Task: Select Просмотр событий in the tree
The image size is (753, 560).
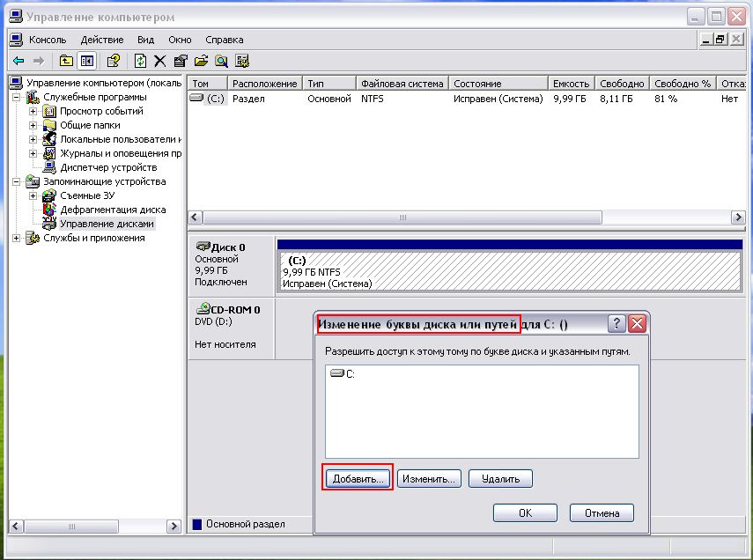Action: click(x=101, y=111)
